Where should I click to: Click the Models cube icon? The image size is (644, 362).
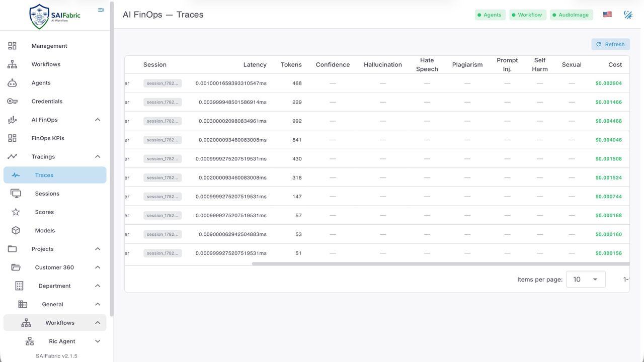pos(16,230)
